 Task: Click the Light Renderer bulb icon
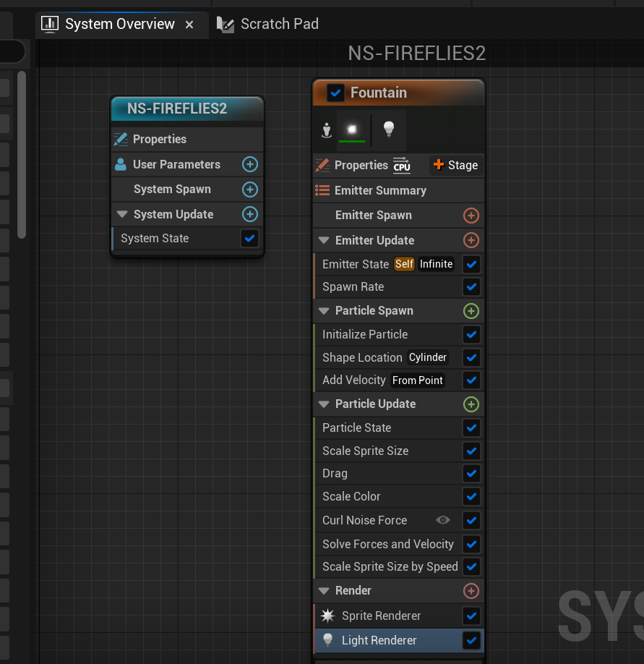(327, 640)
